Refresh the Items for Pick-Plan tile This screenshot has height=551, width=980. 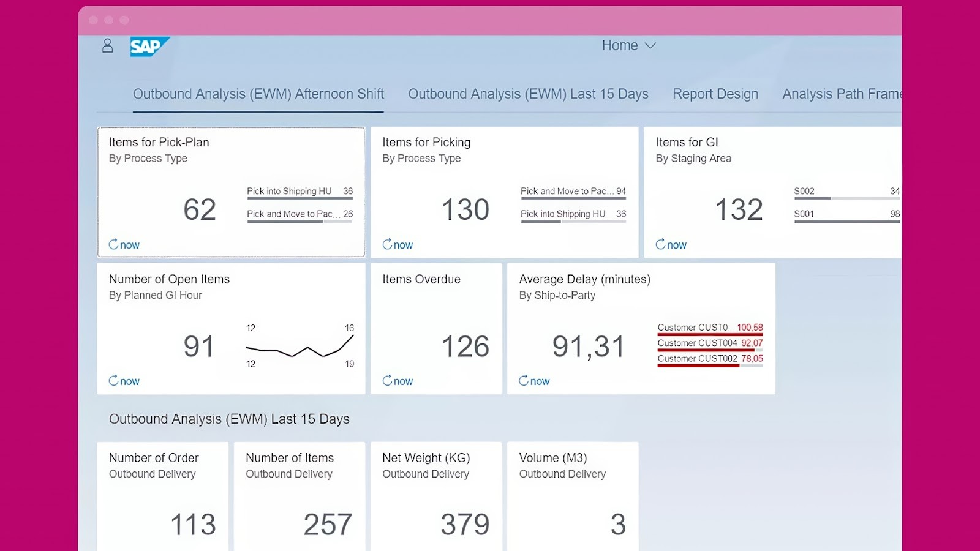[123, 244]
